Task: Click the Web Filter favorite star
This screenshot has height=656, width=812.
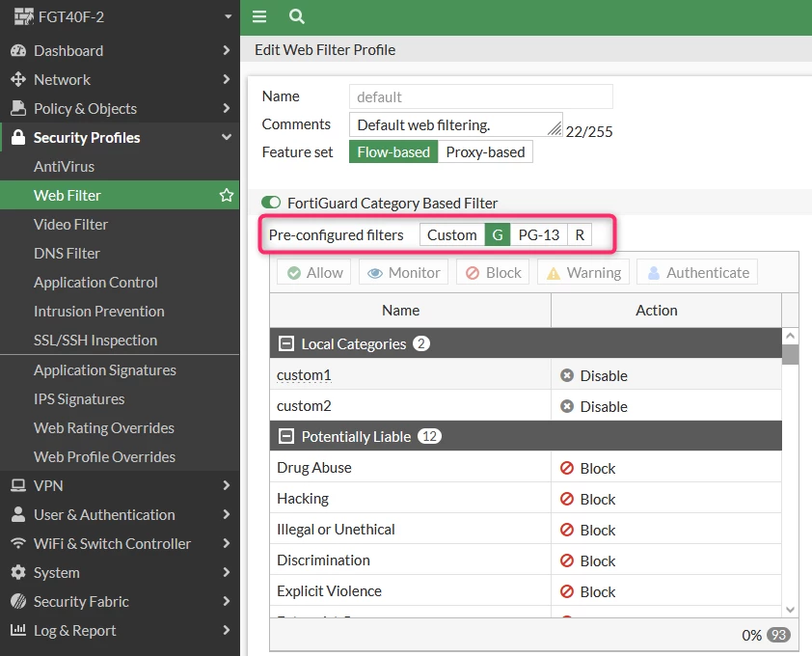Action: click(x=227, y=195)
